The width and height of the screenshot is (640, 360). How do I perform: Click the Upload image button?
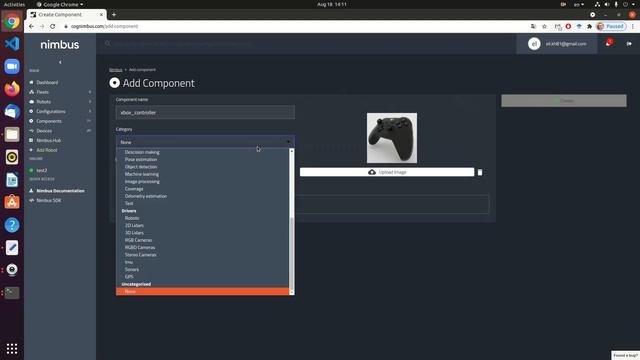pyautogui.click(x=387, y=172)
